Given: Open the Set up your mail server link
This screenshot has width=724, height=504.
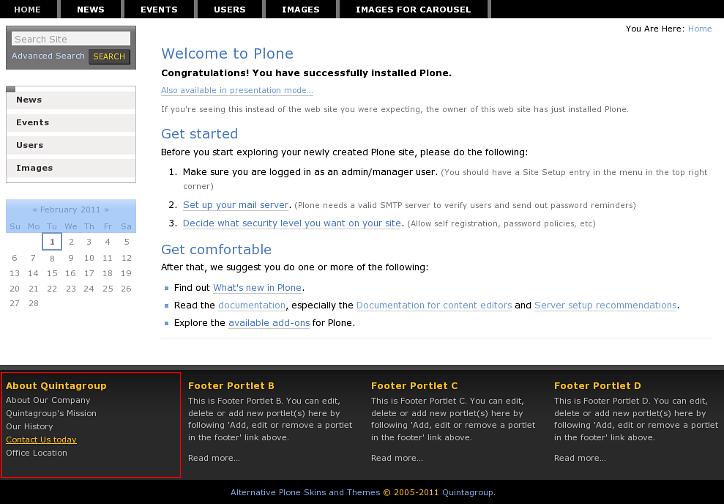Looking at the screenshot, I should pos(236,204).
